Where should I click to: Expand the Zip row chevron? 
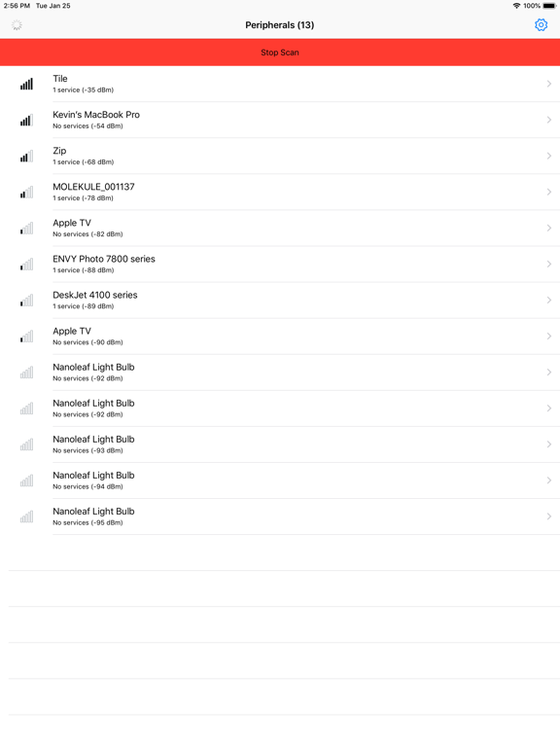coord(549,156)
